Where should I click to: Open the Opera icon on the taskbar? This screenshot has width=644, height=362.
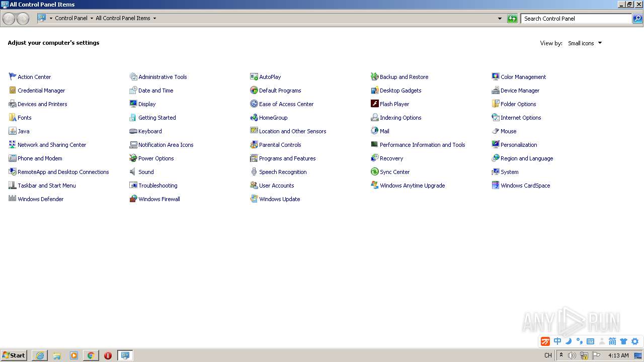click(108, 355)
